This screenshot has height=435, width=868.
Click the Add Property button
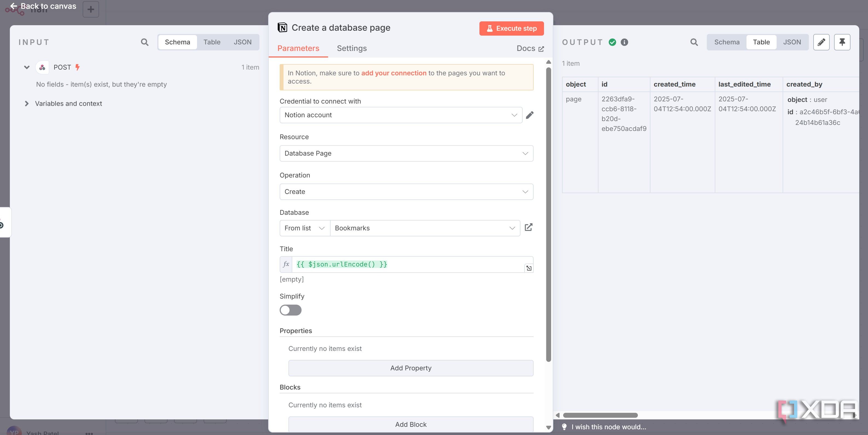point(411,368)
